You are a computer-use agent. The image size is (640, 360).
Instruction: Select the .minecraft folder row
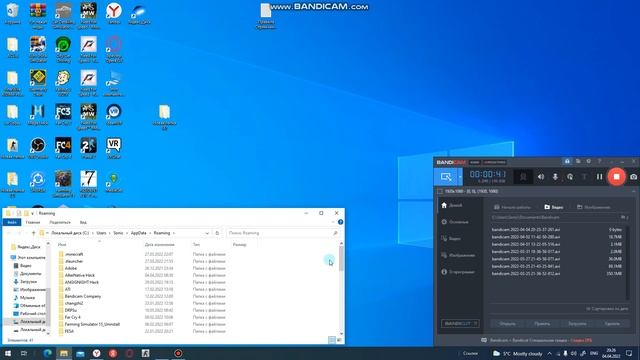[x=143, y=254]
